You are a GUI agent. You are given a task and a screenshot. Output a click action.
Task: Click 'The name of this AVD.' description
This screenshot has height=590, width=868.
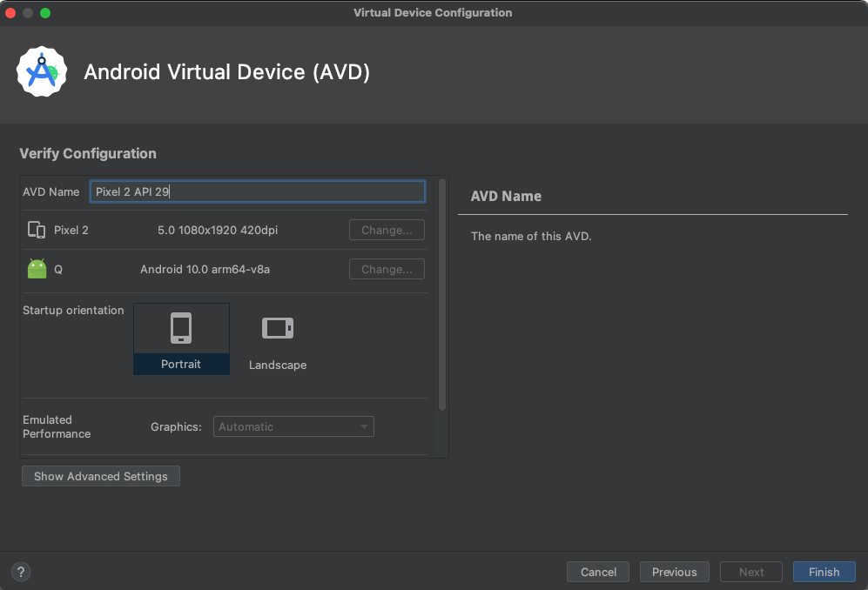pyautogui.click(x=531, y=237)
